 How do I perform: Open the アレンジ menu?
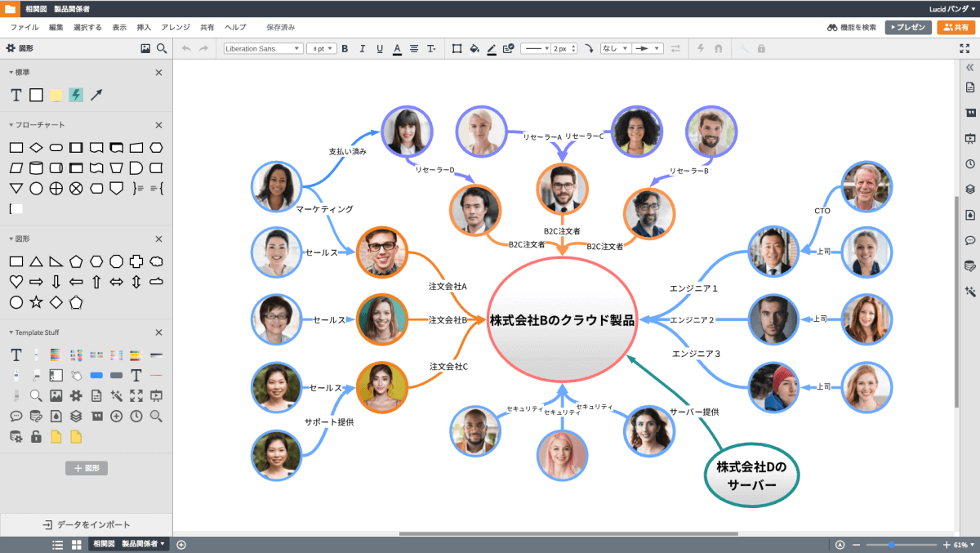(176, 27)
